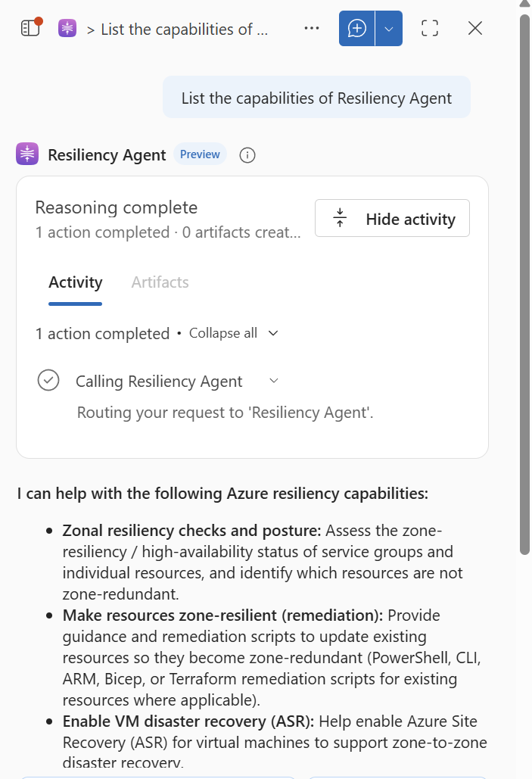This screenshot has height=779, width=532.
Task: Collapse all actions using chevron
Action: point(273,333)
